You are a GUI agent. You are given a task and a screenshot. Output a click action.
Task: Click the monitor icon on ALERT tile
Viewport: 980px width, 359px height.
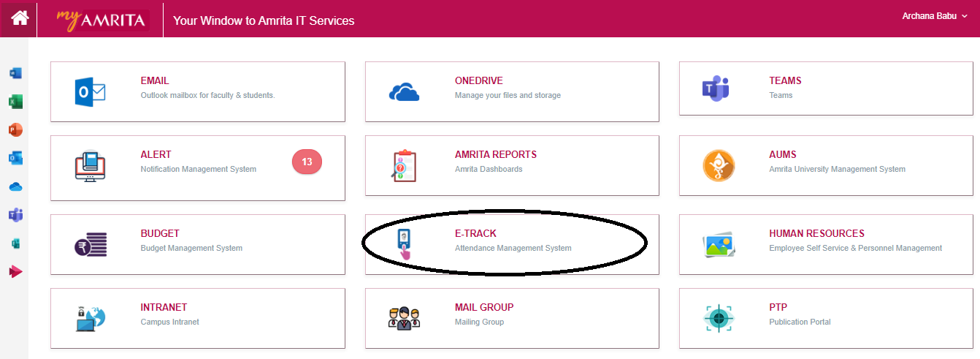91,165
